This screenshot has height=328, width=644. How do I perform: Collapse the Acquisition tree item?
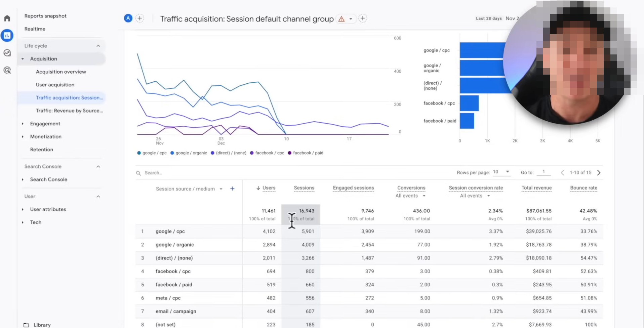click(x=23, y=59)
